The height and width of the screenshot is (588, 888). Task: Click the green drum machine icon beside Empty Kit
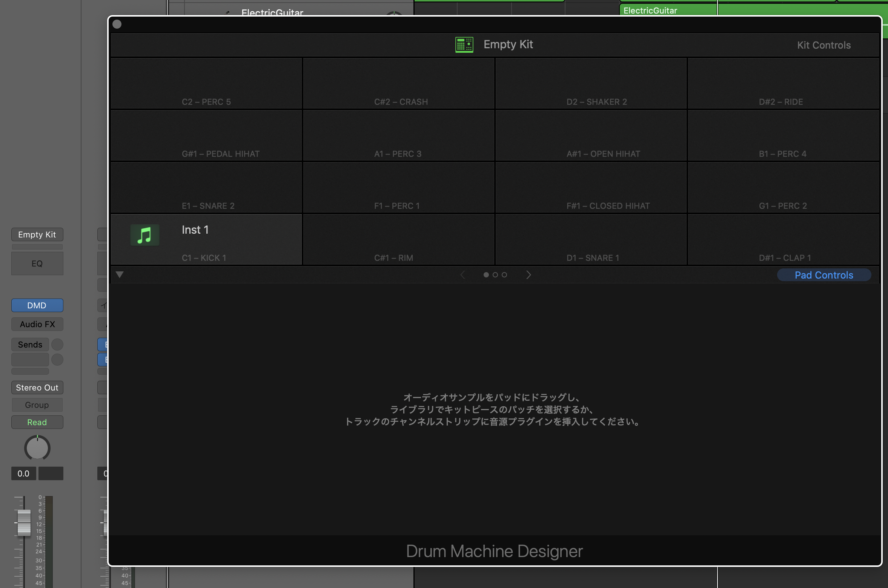tap(464, 45)
